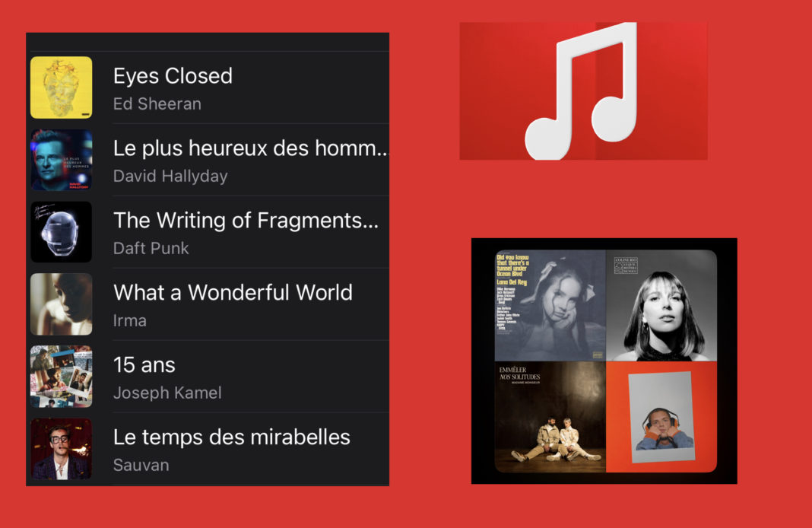
Task: Open the Lana Del Rey album cover
Action: [x=550, y=305]
